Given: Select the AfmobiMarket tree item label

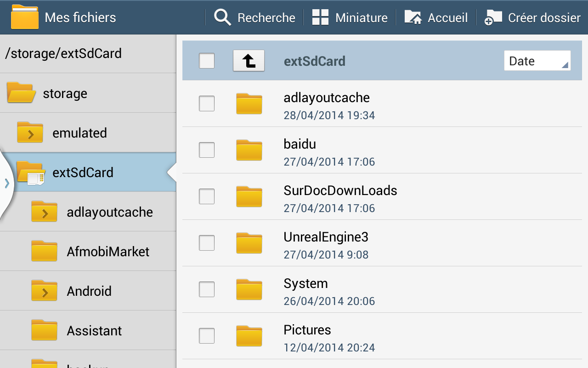Looking at the screenshot, I should [108, 252].
